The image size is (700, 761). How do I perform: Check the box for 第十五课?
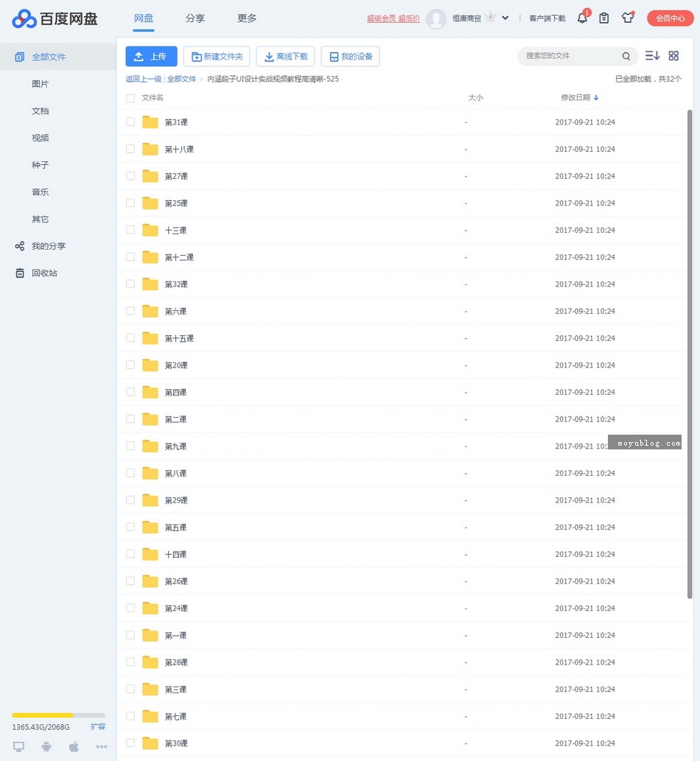130,338
